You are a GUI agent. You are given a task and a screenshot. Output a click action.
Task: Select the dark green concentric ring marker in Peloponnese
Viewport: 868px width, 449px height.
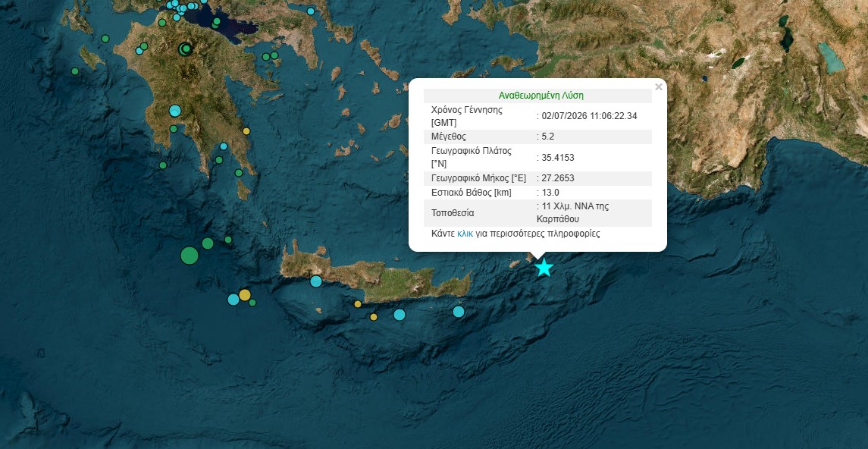[186, 49]
